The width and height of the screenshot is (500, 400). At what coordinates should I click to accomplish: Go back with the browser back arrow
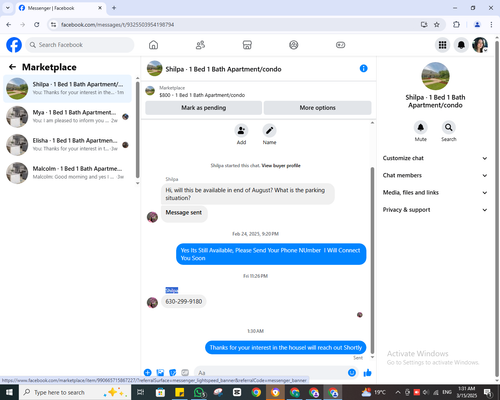click(9, 25)
